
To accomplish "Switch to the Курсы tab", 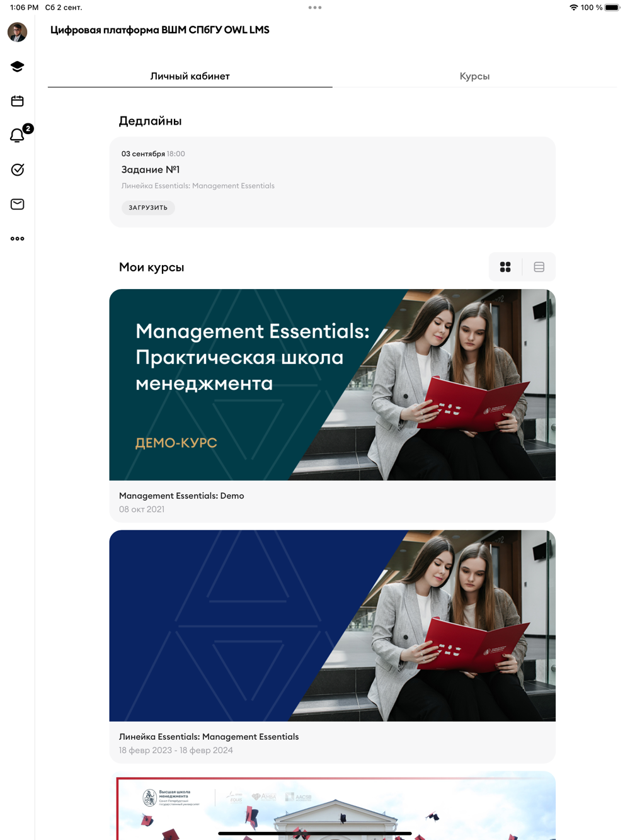I will coord(474,76).
